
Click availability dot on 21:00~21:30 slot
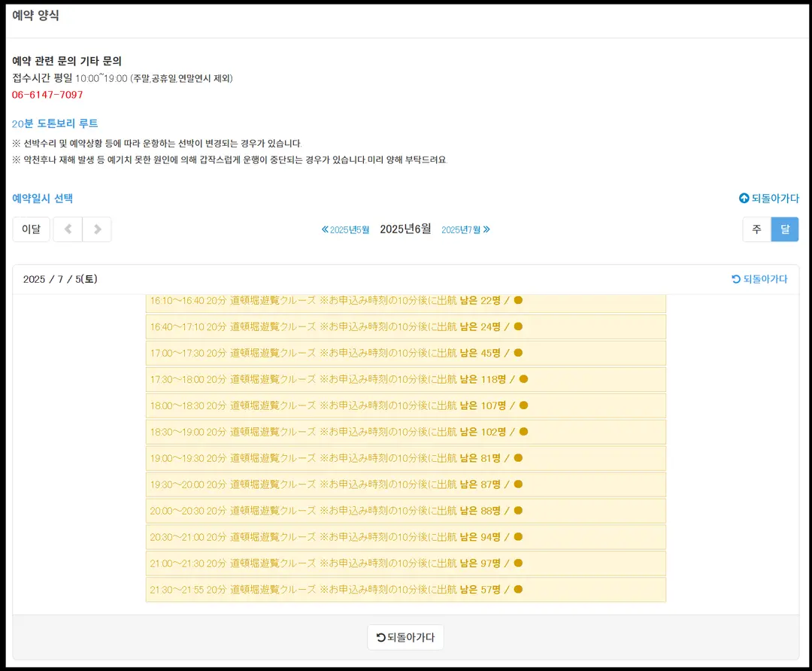(x=518, y=563)
